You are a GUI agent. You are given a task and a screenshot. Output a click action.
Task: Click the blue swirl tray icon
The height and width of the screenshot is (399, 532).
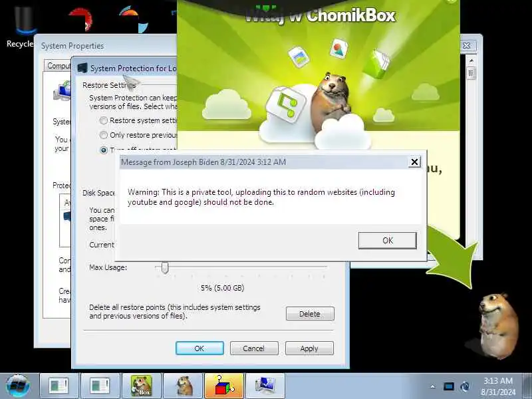(x=465, y=386)
